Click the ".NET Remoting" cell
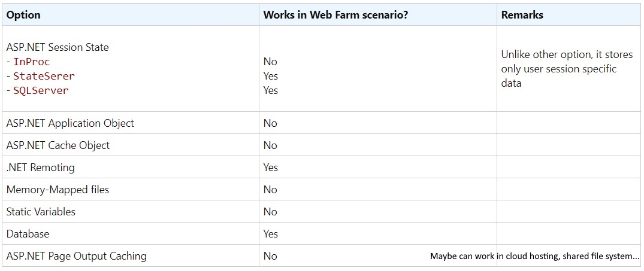The image size is (644, 271). 41,168
